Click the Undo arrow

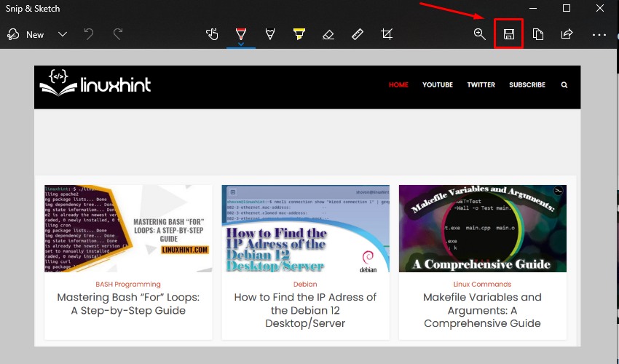(x=89, y=34)
